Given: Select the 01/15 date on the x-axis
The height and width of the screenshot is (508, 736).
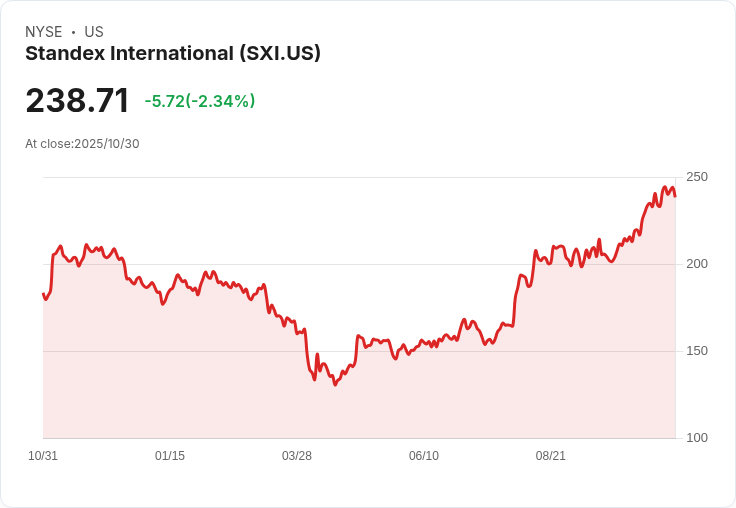Looking at the screenshot, I should click(170, 456).
